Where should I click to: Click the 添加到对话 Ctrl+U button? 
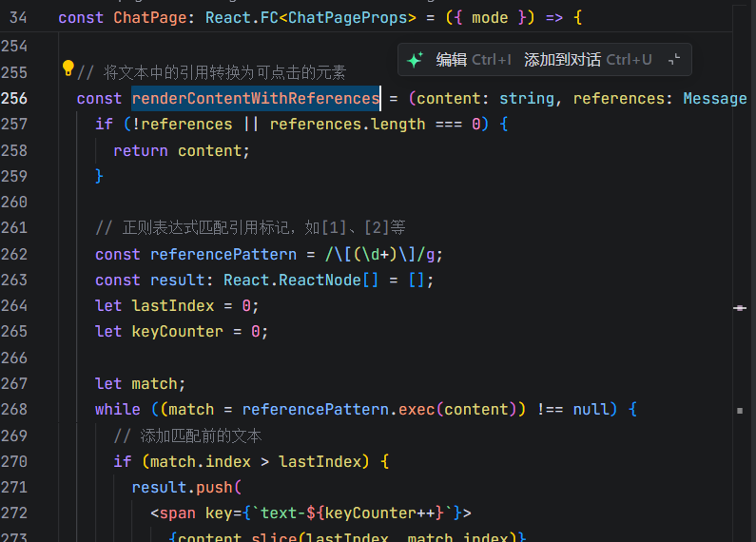click(588, 60)
